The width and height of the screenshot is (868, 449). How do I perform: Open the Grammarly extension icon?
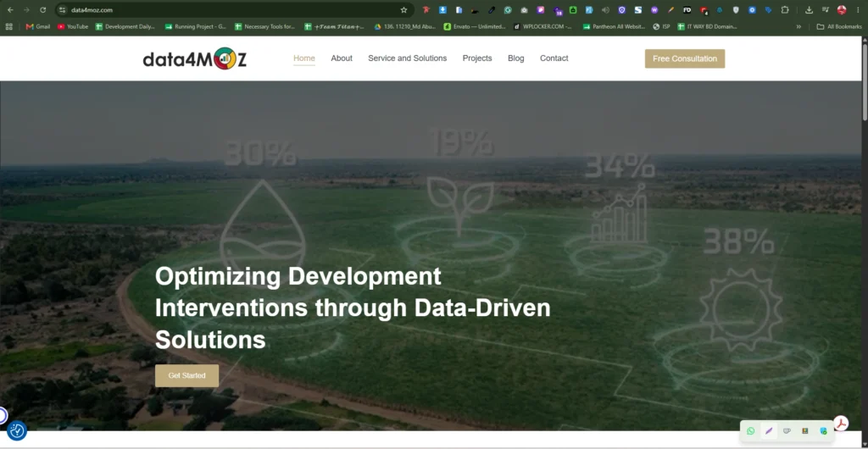pyautogui.click(x=508, y=10)
